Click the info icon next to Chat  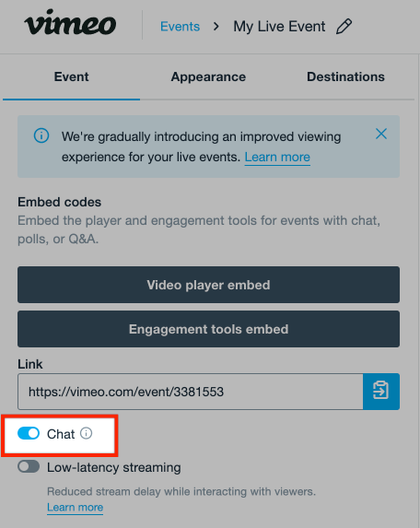pyautogui.click(x=87, y=433)
